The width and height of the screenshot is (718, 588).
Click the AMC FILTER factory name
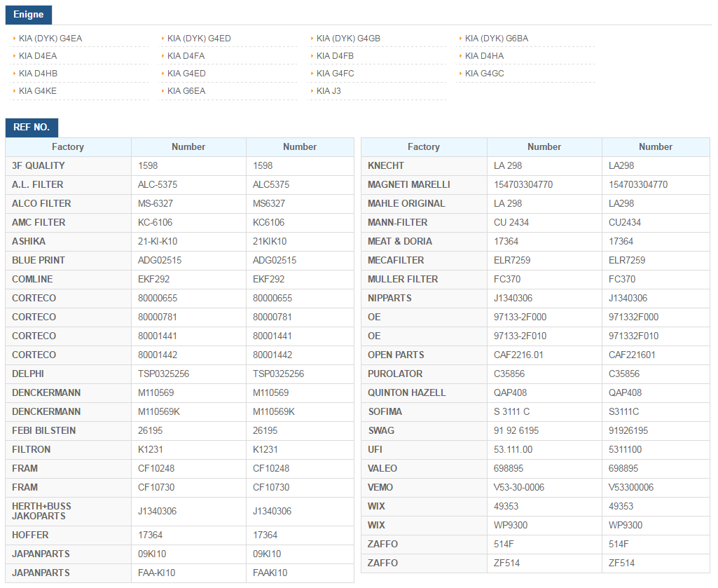click(39, 223)
